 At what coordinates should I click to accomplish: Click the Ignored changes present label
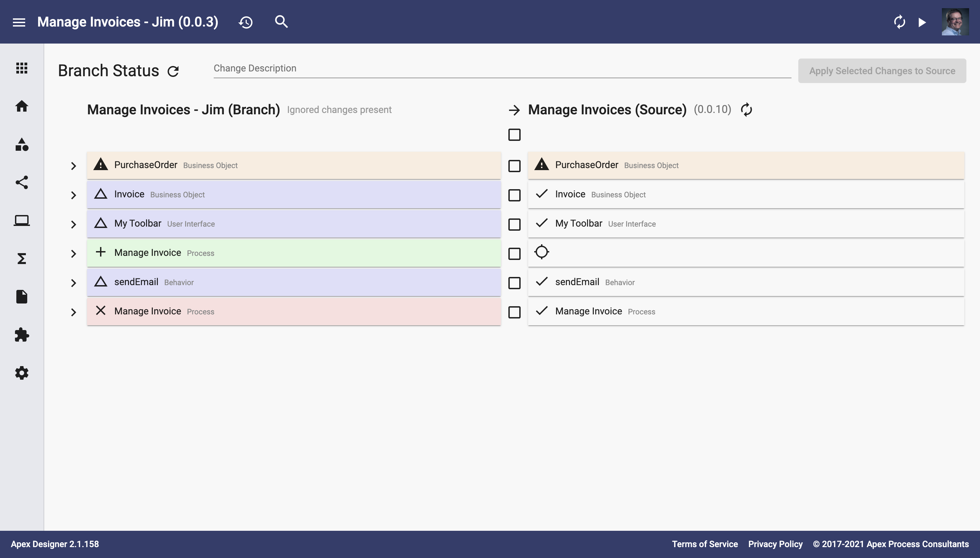[x=339, y=110]
